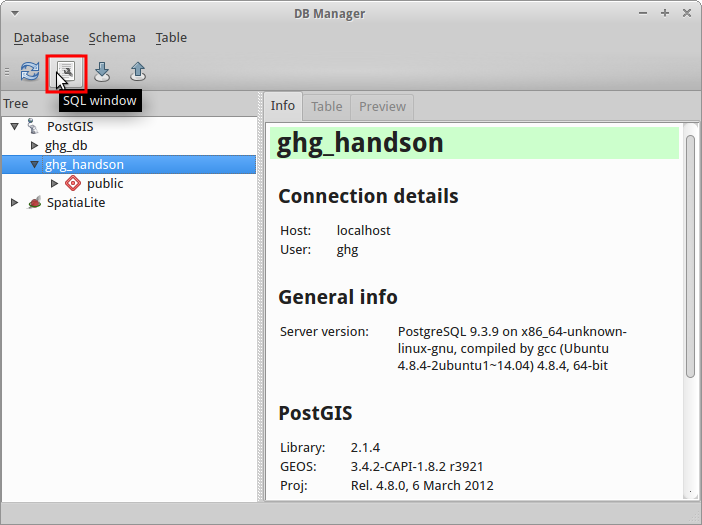The image size is (702, 525).
Task: Expand the ghg_db database node
Action: [x=34, y=145]
